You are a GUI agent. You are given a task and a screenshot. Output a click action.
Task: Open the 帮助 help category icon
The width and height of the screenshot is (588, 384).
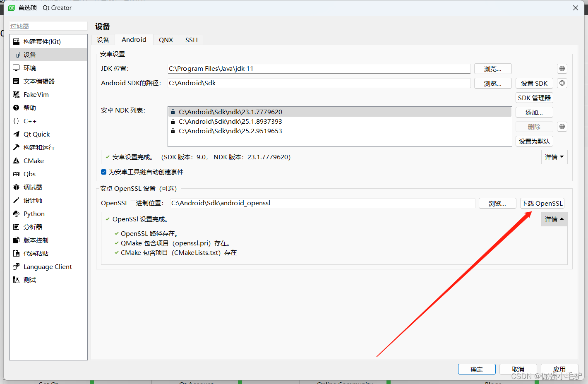point(16,108)
